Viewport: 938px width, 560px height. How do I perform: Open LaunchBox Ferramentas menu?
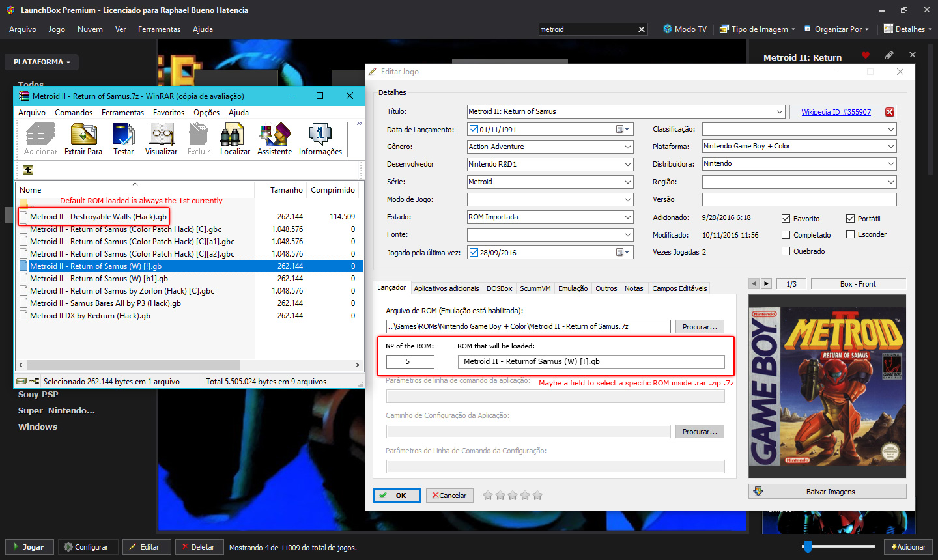pyautogui.click(x=159, y=29)
